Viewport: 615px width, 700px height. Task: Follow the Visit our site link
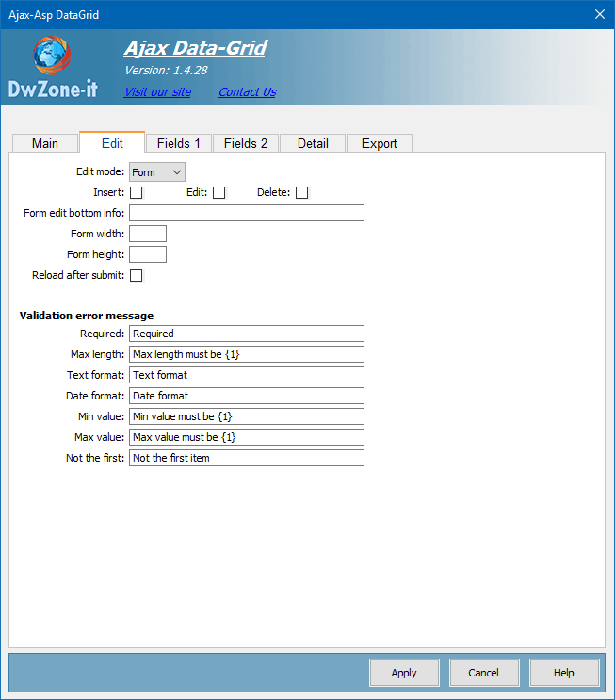click(x=157, y=92)
